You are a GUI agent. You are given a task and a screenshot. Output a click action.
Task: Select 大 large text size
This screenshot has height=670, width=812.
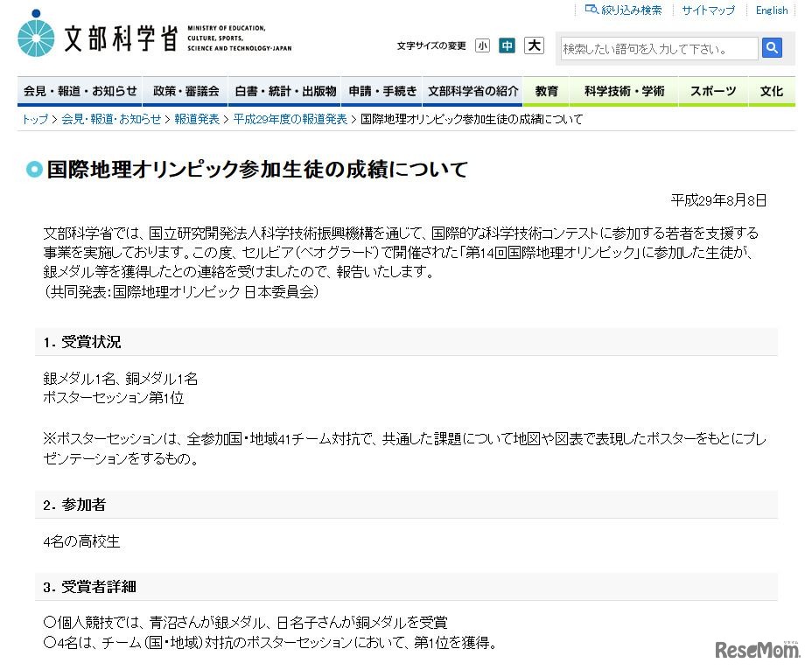[x=534, y=45]
